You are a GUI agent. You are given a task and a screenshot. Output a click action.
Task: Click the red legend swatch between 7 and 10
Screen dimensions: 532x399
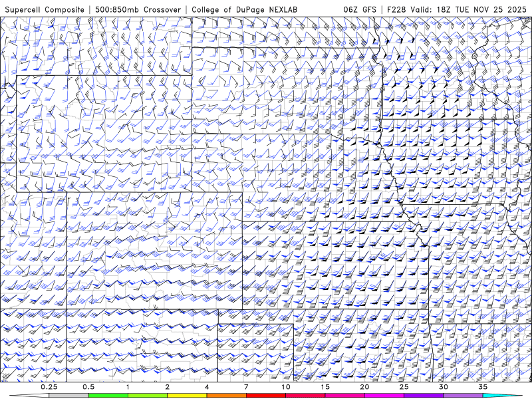265,396
